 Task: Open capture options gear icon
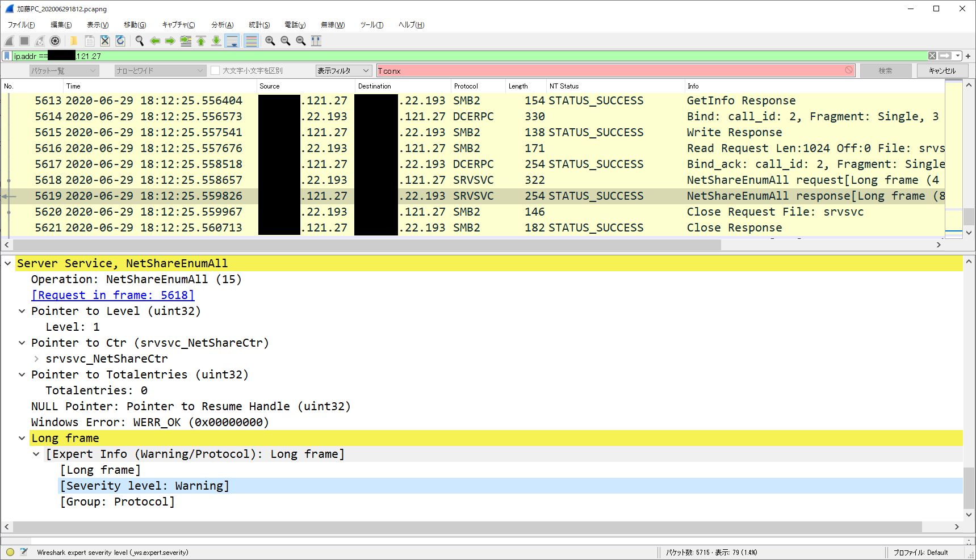[55, 41]
